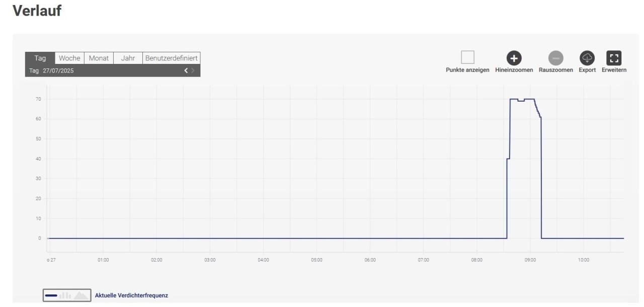
Task: Click the Erweitern fullscreen icon
Action: click(x=614, y=58)
